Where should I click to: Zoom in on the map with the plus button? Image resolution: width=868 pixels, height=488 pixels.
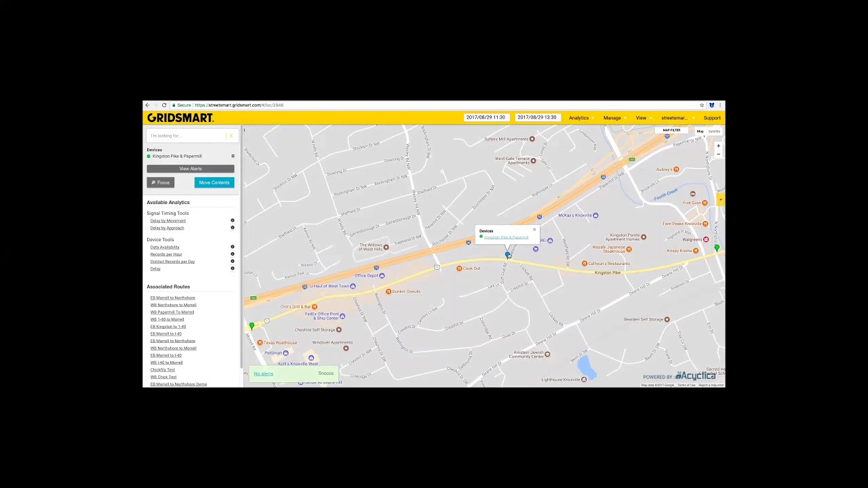click(718, 146)
